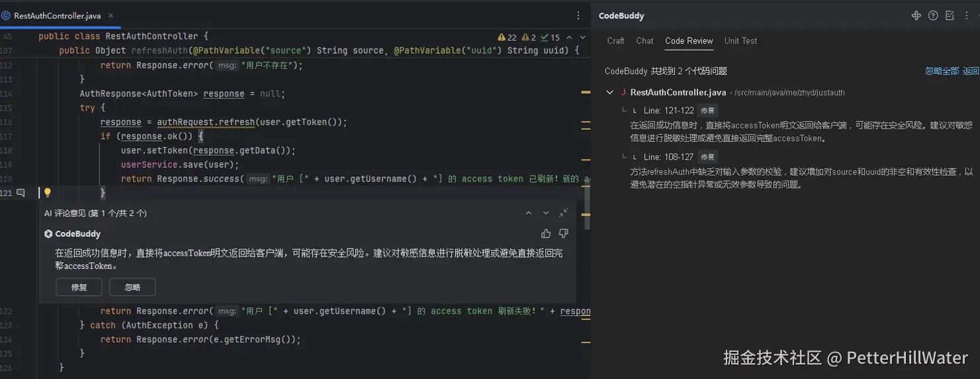Give thumbs down to CodeBuddy comment

coord(564,233)
